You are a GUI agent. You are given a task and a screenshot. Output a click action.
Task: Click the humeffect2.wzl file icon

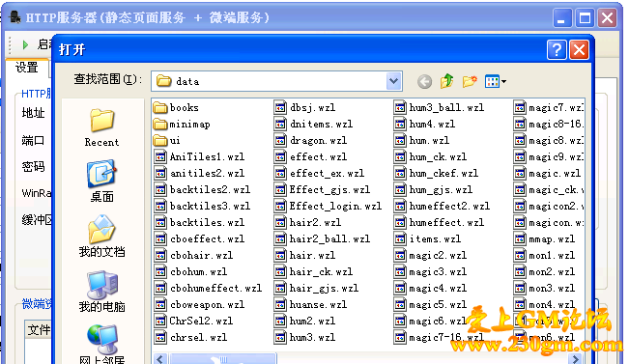[x=400, y=206]
